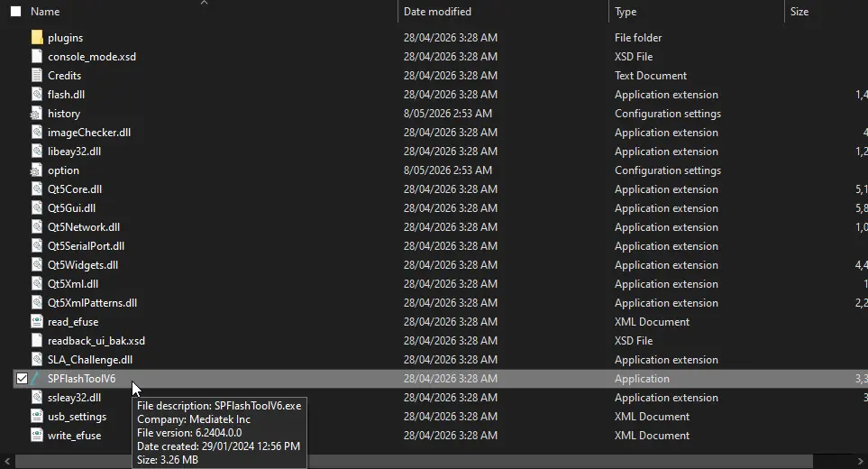
Task: Click the Qt5XmlPatterns.dll file icon
Action: point(37,303)
